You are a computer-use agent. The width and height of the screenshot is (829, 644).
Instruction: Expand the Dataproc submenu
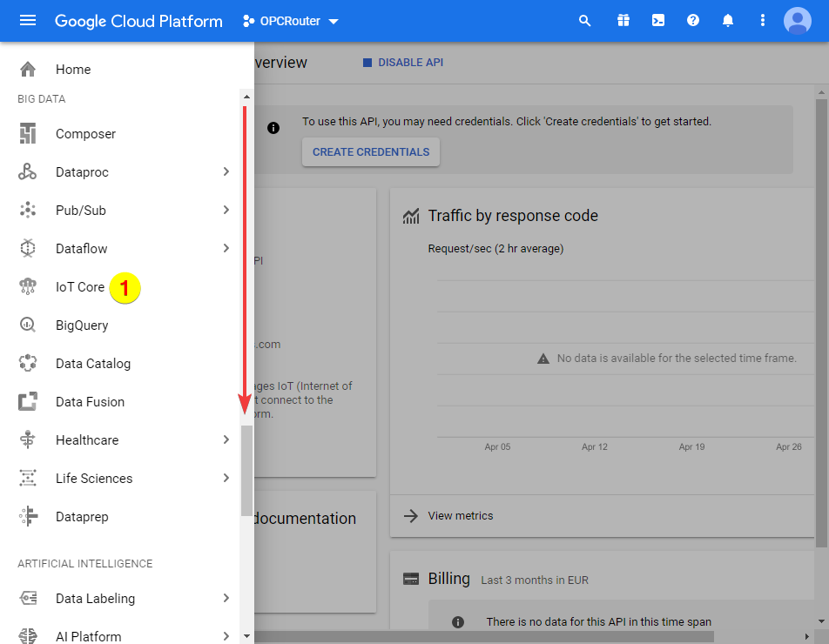click(226, 171)
